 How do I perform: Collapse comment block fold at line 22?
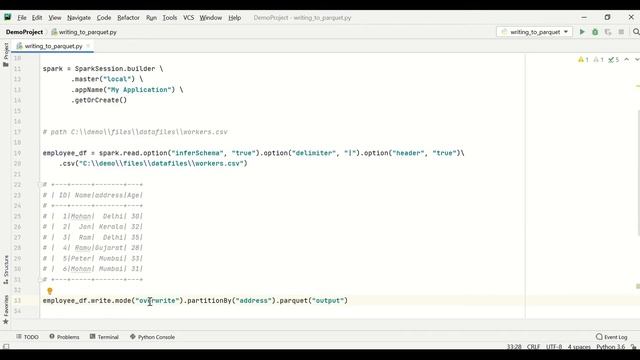click(40, 184)
